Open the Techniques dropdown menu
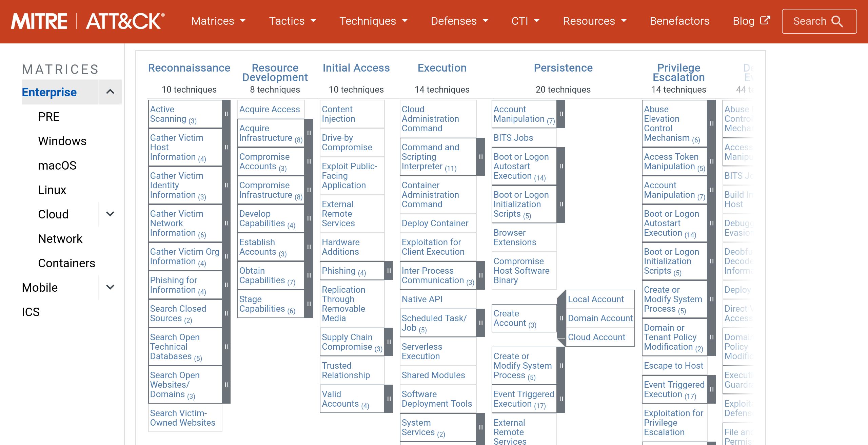The height and width of the screenshot is (445, 868). pos(373,21)
